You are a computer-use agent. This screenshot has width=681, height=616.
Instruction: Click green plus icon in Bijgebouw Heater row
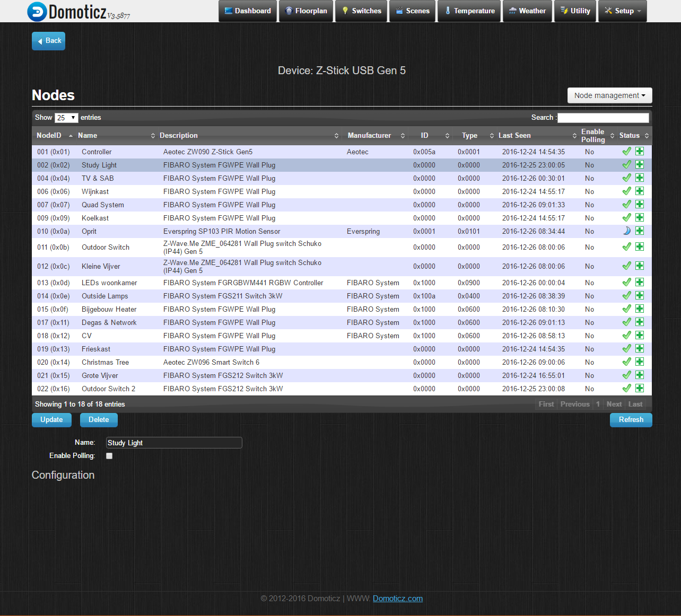pos(640,309)
